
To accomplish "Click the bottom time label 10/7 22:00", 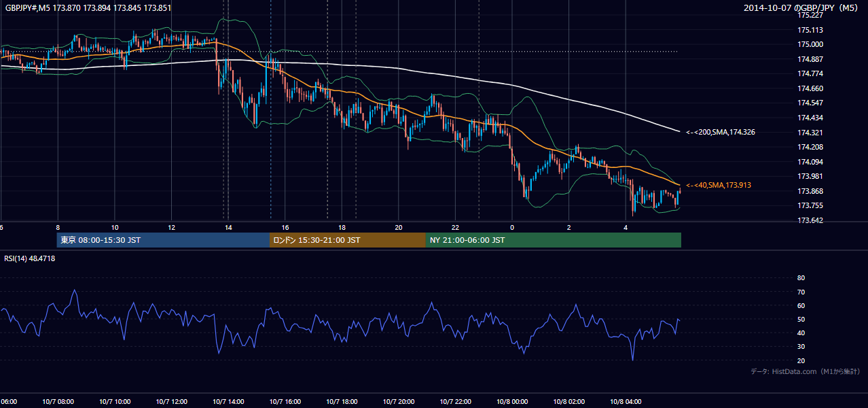I will pyautogui.click(x=456, y=402).
